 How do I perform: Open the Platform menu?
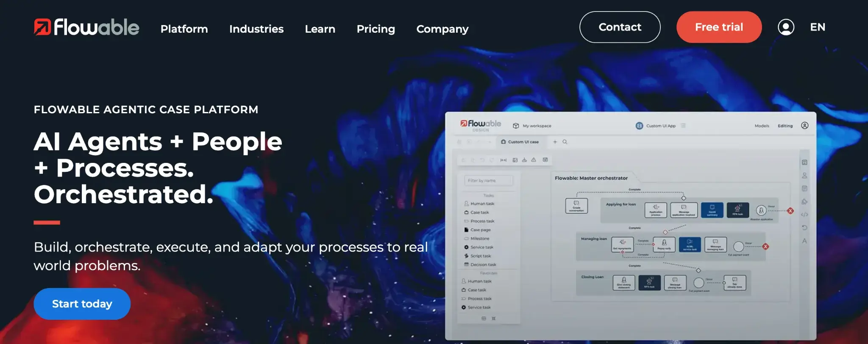[x=184, y=29]
